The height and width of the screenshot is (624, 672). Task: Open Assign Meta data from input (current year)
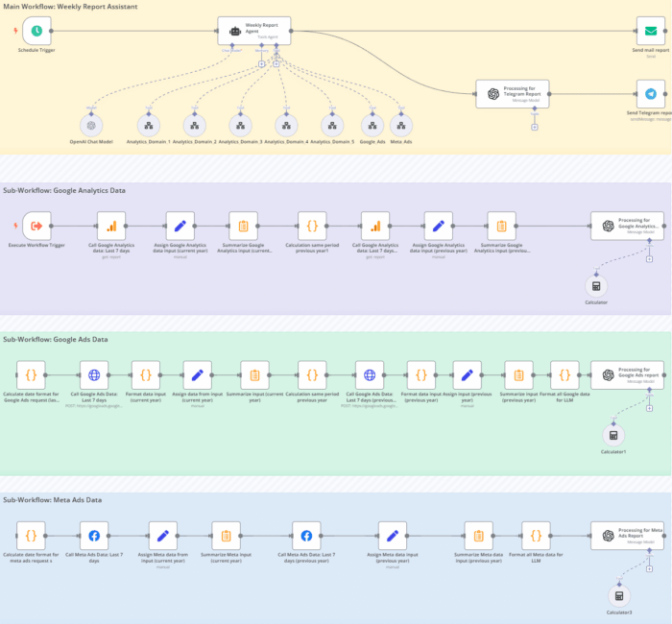coord(163,536)
